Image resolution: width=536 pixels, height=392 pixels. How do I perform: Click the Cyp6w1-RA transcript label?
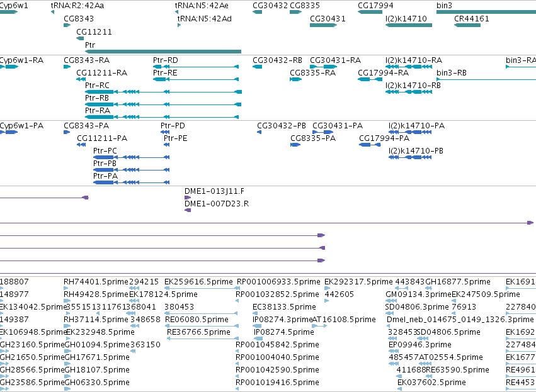coord(21,60)
